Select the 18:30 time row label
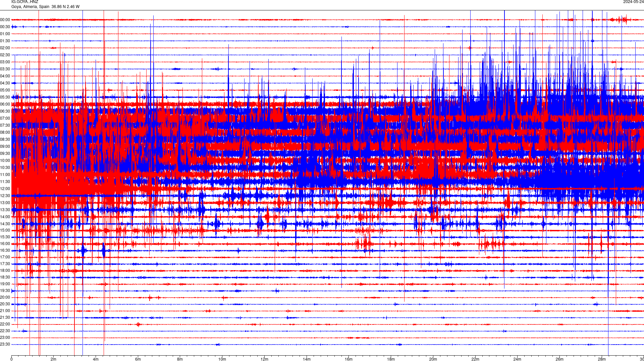 5,277
